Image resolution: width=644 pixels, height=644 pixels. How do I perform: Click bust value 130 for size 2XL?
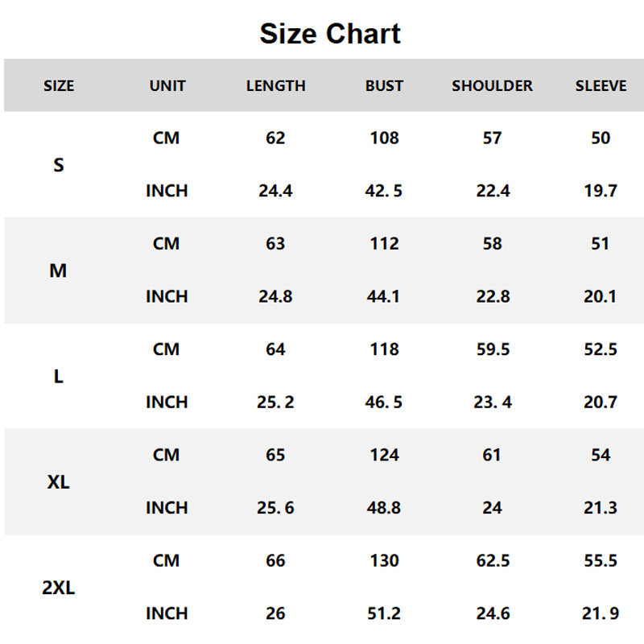(384, 561)
